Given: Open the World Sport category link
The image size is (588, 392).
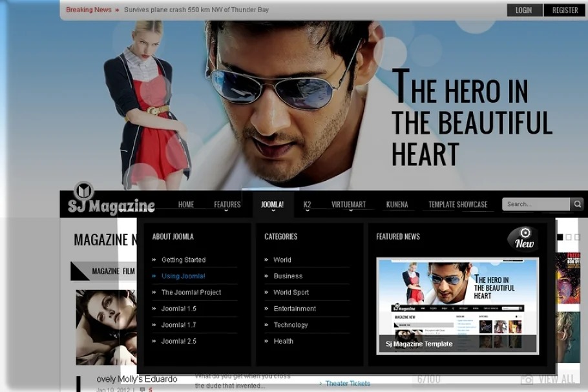Looking at the screenshot, I should (291, 293).
